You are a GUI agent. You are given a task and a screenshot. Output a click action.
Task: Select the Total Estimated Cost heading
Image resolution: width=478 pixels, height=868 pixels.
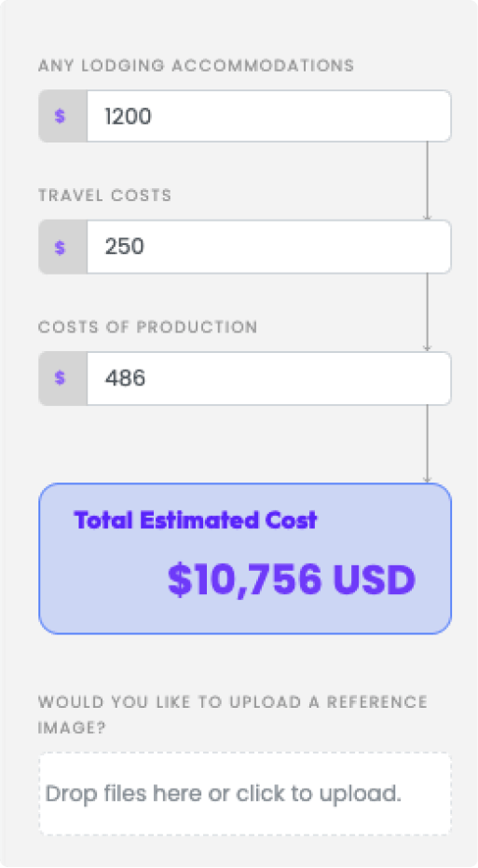[196, 520]
